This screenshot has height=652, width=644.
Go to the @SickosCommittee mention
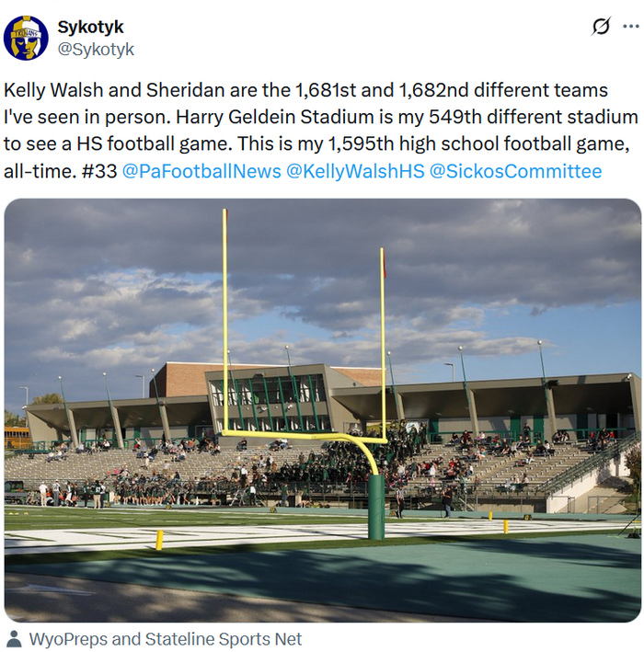pos(515,171)
